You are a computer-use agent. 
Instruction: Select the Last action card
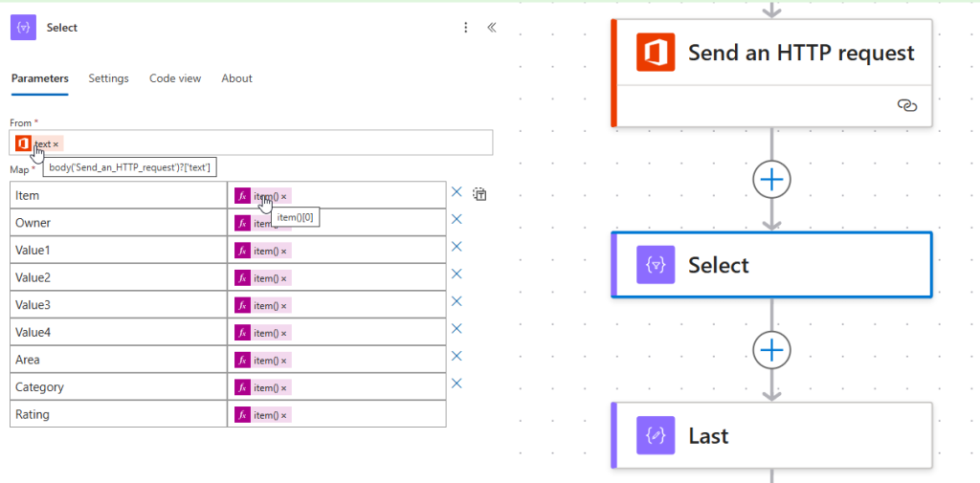tap(771, 435)
